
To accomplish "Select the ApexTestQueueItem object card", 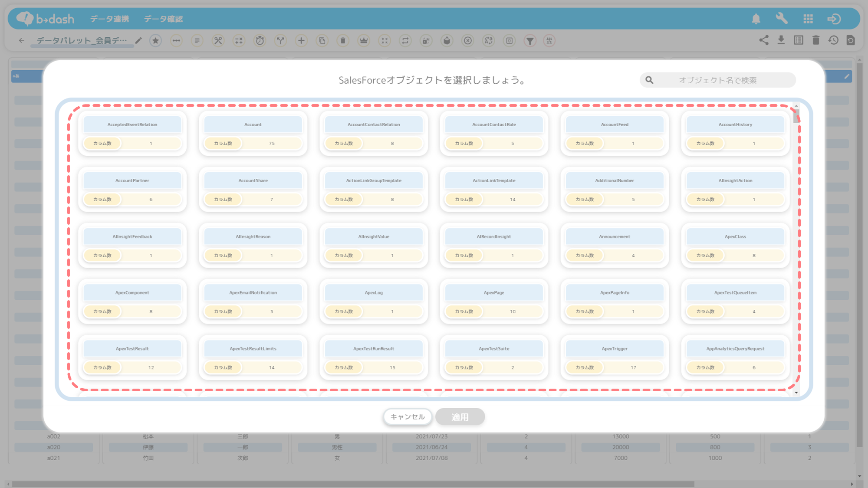I will [x=735, y=301].
